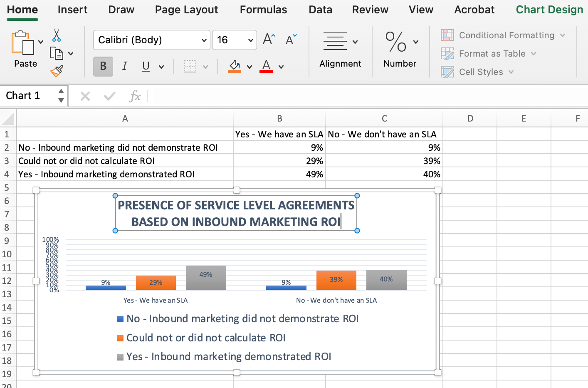
Task: Open the Insert Function dialog
Action: pyautogui.click(x=135, y=97)
